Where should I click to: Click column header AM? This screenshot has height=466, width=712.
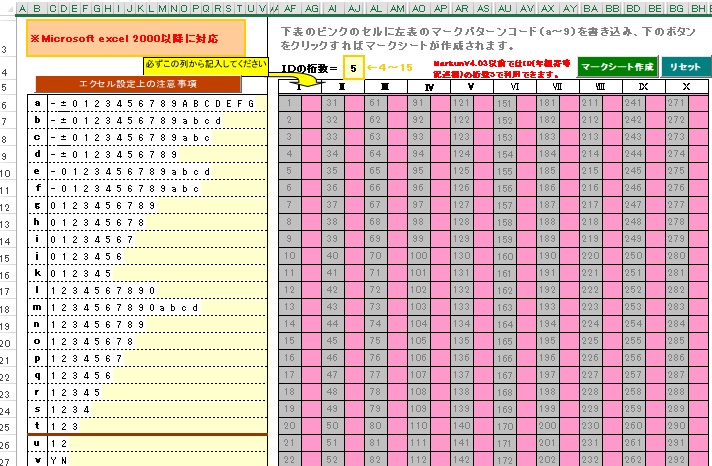coord(397,8)
